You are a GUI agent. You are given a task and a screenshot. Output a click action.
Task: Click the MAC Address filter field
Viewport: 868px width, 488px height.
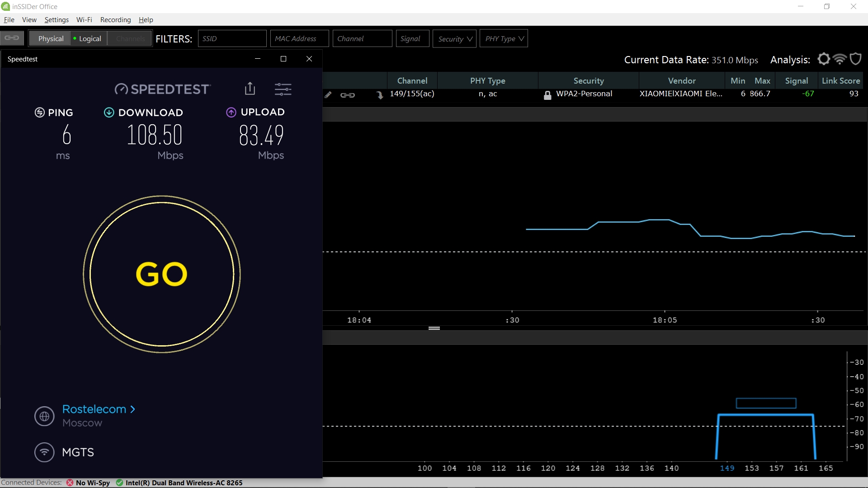299,38
